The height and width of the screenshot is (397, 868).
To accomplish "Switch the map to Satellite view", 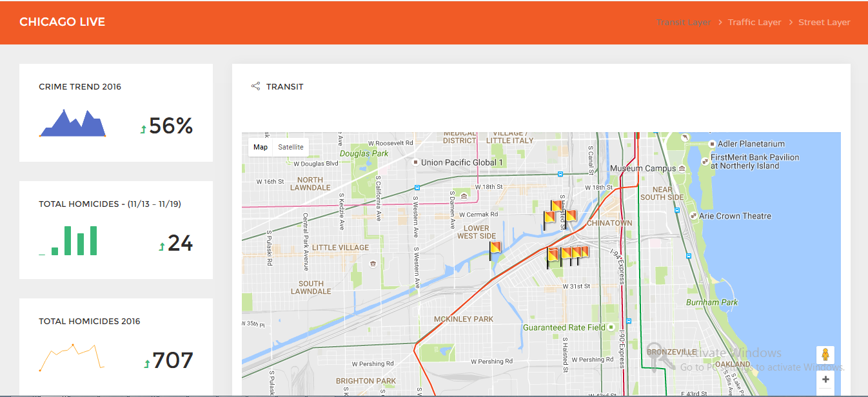I will point(291,147).
